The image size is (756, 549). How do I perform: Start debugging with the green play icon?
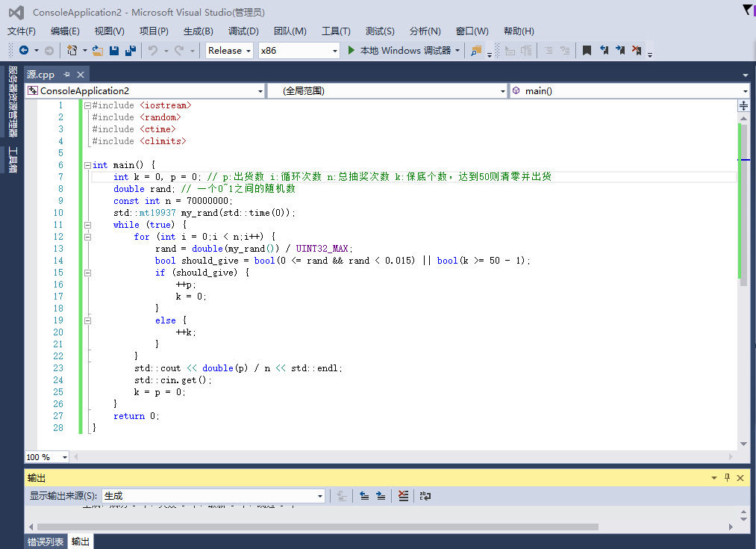[352, 50]
